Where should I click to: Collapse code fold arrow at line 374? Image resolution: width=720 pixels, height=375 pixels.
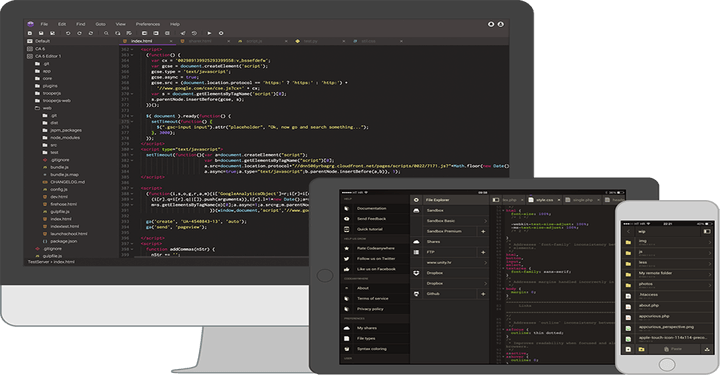point(132,116)
